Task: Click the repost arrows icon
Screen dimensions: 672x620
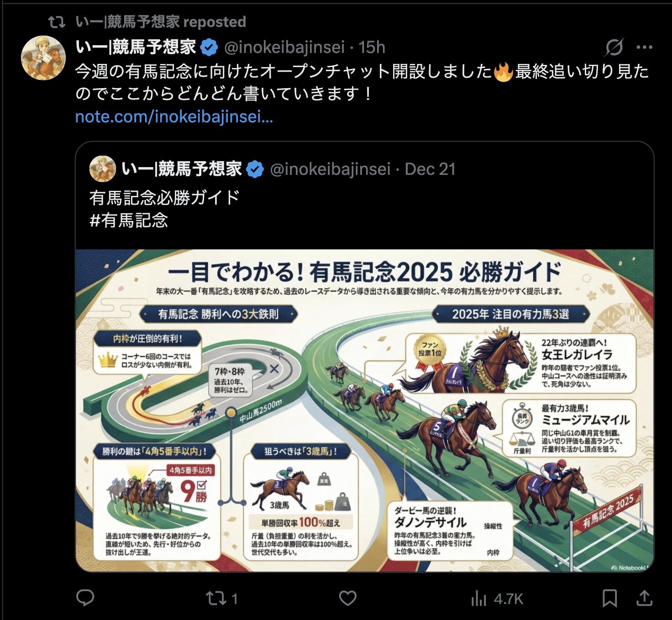Action: (215, 598)
